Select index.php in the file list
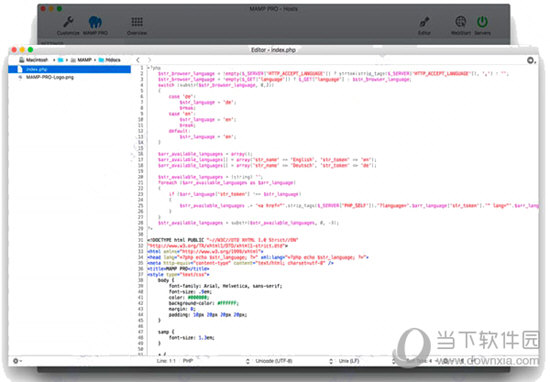 [x=69, y=69]
